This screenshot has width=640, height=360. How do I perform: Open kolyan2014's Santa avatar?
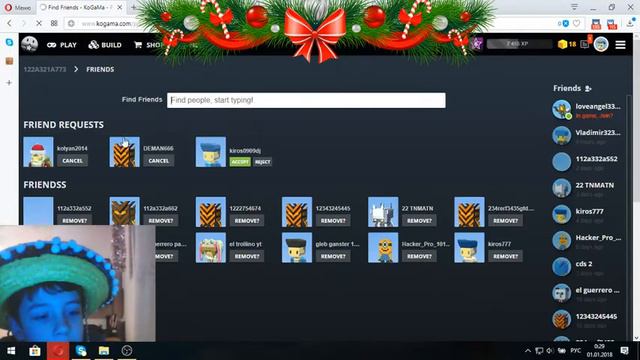(38, 152)
